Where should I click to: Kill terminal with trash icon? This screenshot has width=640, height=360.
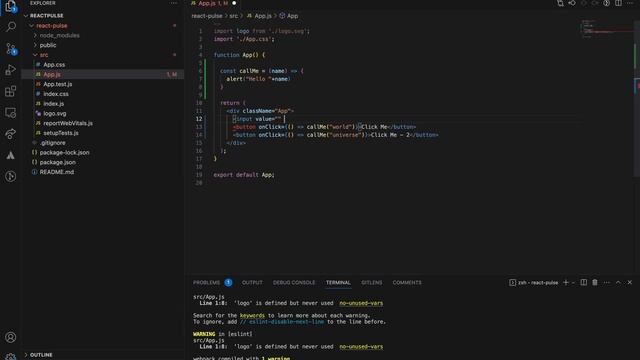point(595,282)
